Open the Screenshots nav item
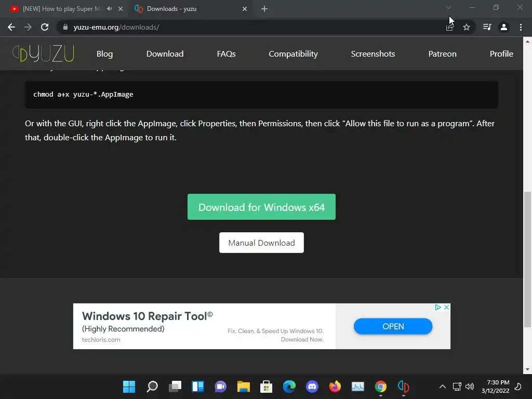532x399 pixels. pos(373,54)
